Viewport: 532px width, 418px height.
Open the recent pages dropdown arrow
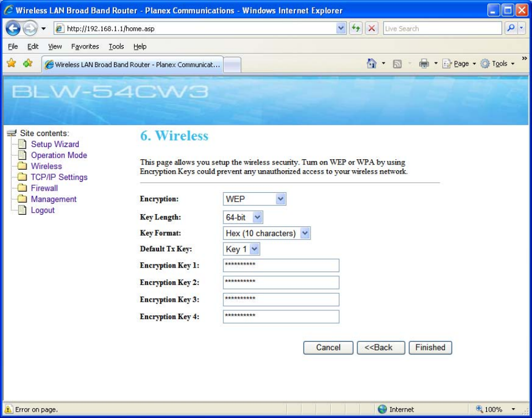point(43,28)
